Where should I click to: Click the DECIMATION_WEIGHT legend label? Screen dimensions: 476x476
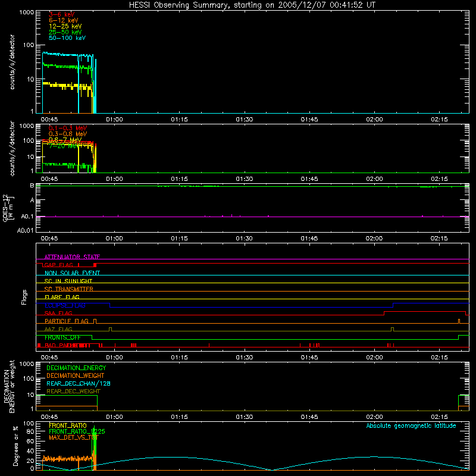[76, 376]
